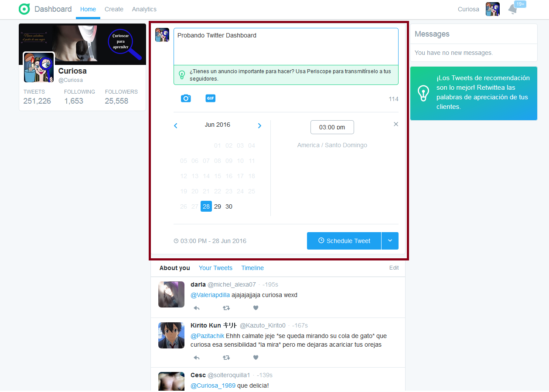Screen dimensions: 549x392
Task: Dismiss the scheduling panel with the X
Action: click(x=396, y=124)
